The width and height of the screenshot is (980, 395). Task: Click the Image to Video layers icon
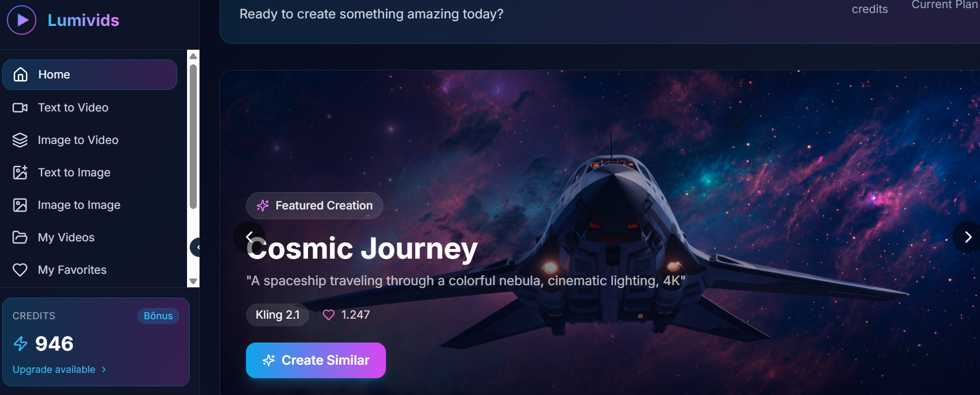pos(20,140)
